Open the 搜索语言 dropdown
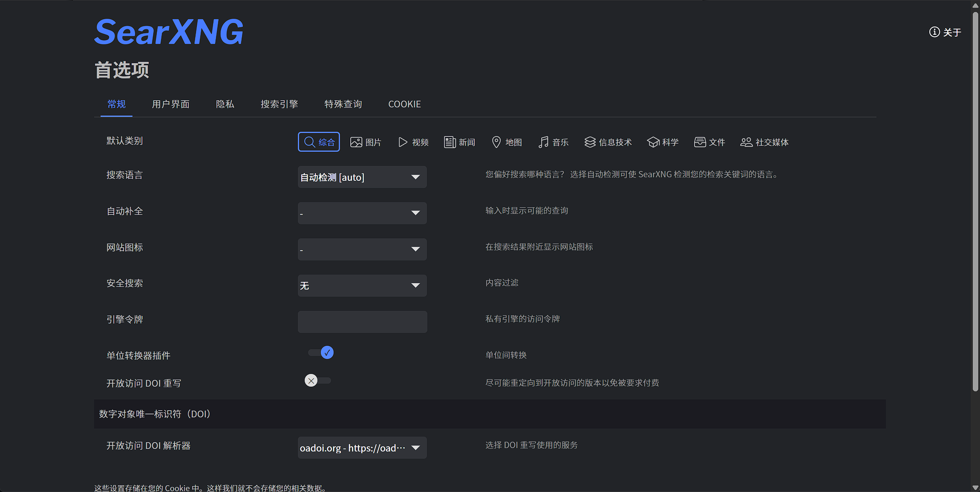The width and height of the screenshot is (980, 492). pyautogui.click(x=362, y=177)
